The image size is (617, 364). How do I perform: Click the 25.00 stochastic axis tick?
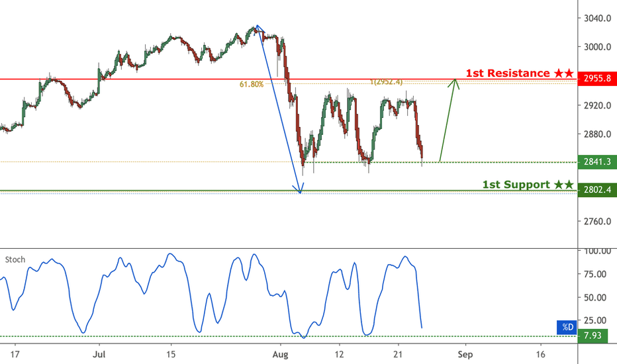595,320
